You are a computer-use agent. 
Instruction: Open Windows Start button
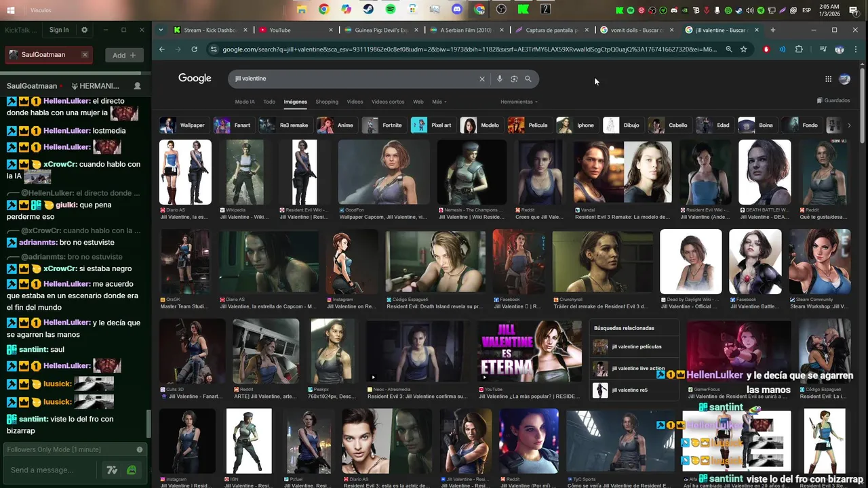point(11,10)
